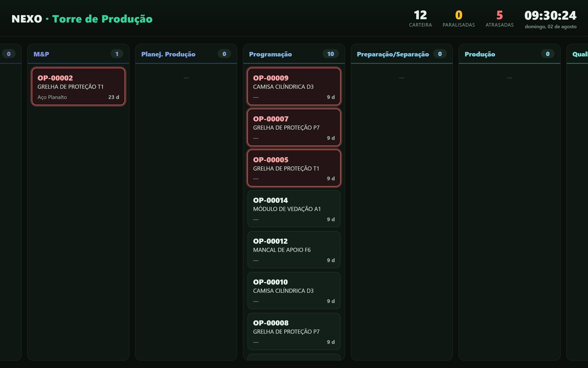Click the 'CARTEIRA' label
The image size is (588, 368).
[420, 25]
